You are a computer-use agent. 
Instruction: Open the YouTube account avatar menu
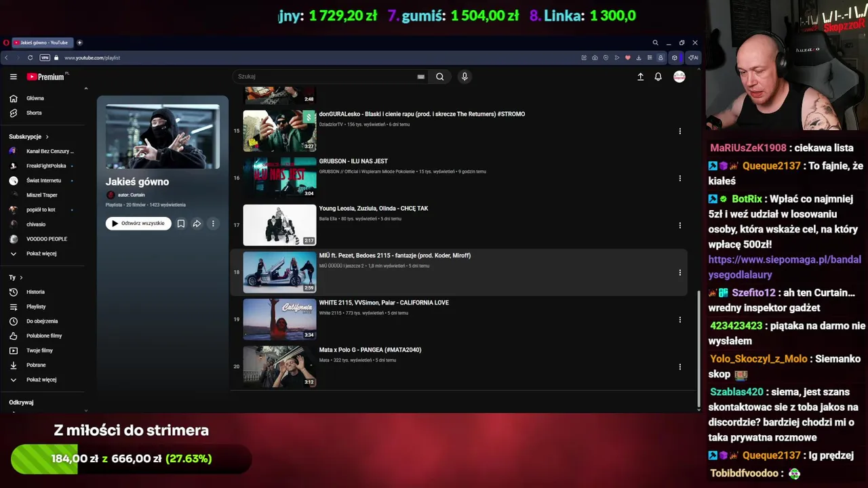[x=679, y=77]
